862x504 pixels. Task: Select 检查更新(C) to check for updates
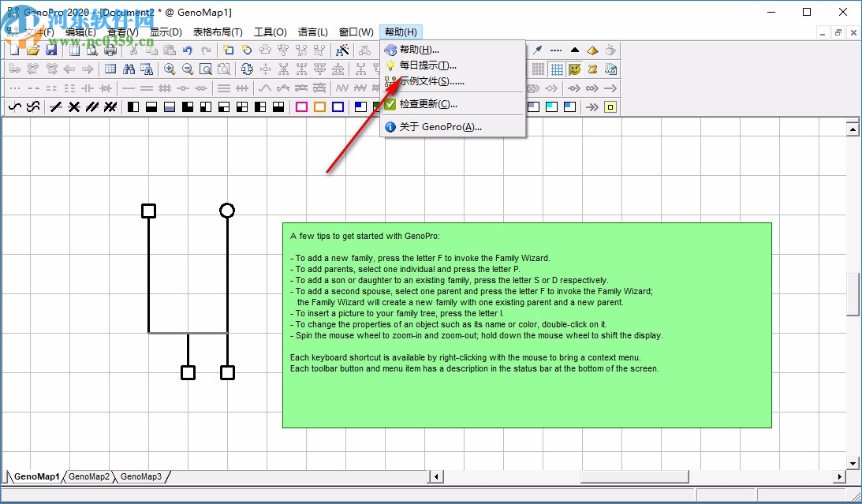426,103
